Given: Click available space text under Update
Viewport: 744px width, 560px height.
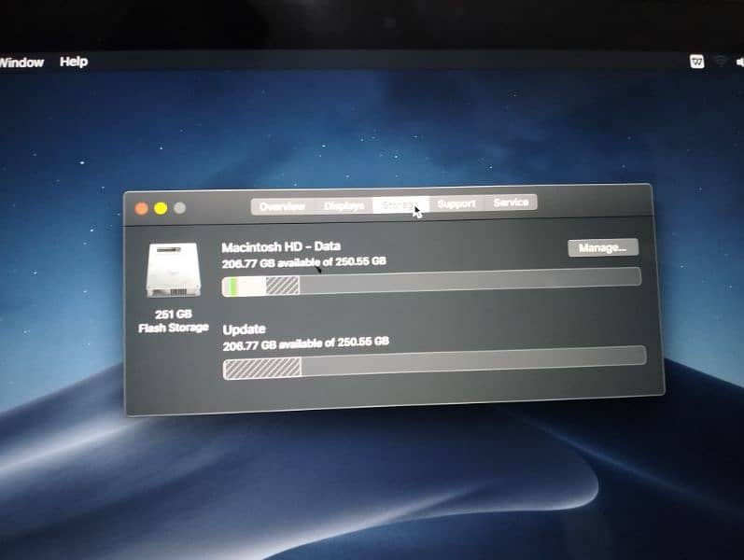Looking at the screenshot, I should pos(306,343).
